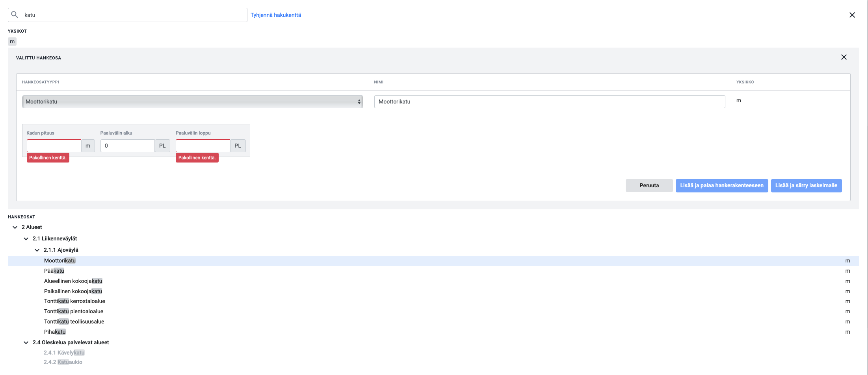This screenshot has width=868, height=375.
Task: Select the m unit filter chip
Action: coord(12,41)
